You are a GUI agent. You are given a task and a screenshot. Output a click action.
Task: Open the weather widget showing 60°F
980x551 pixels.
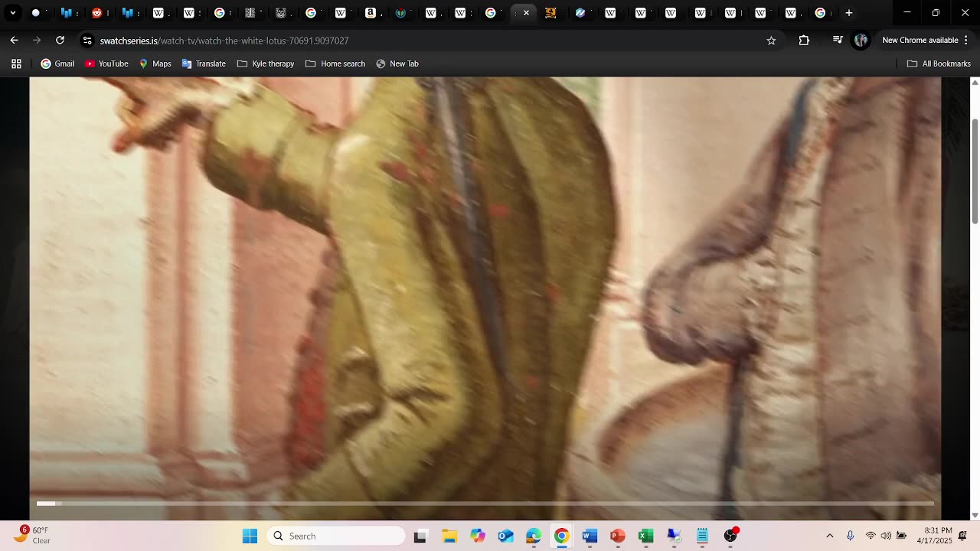pos(32,535)
